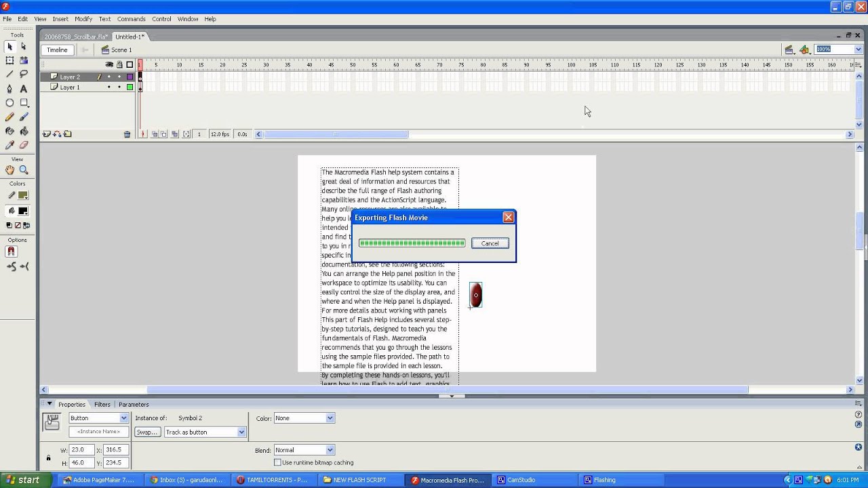Open the stroke color swatch
Image resolution: width=868 pixels, height=488 pixels.
coord(22,195)
